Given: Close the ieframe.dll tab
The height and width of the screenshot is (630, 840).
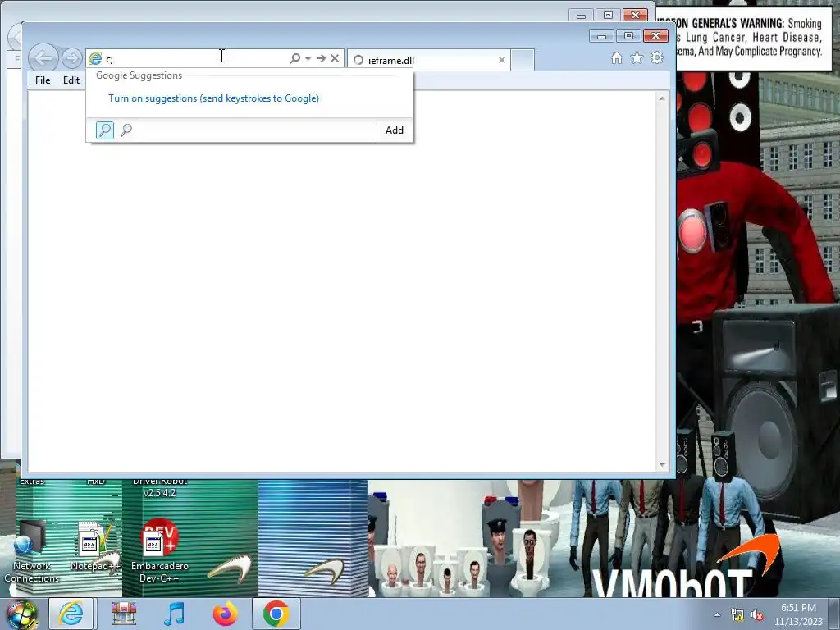Looking at the screenshot, I should (502, 60).
